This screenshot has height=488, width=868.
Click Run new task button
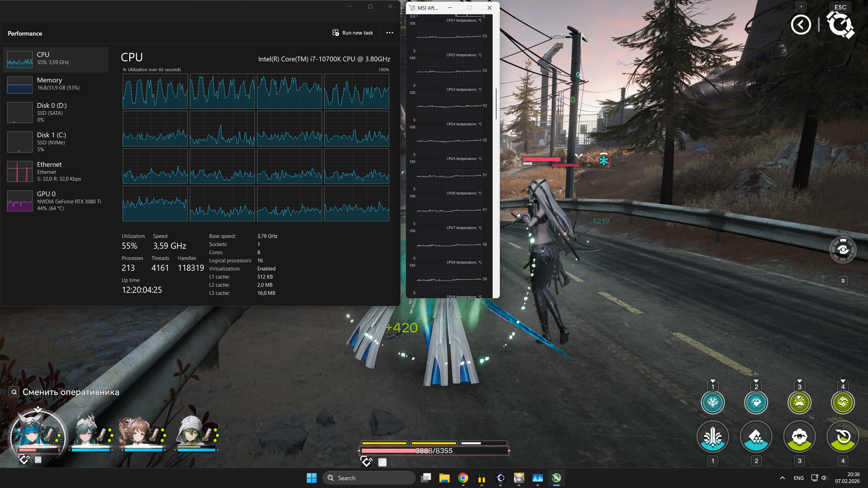click(x=353, y=33)
